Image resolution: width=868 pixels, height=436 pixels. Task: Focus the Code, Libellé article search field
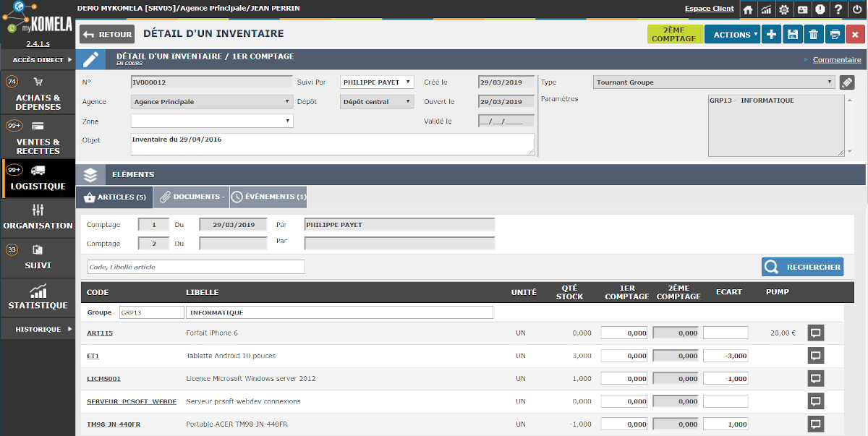pos(195,267)
